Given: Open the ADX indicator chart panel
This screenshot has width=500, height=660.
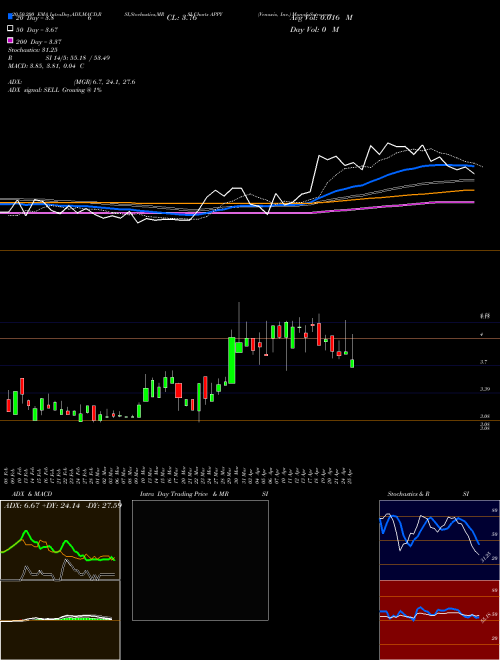Looking at the screenshot, I should 60,540.
